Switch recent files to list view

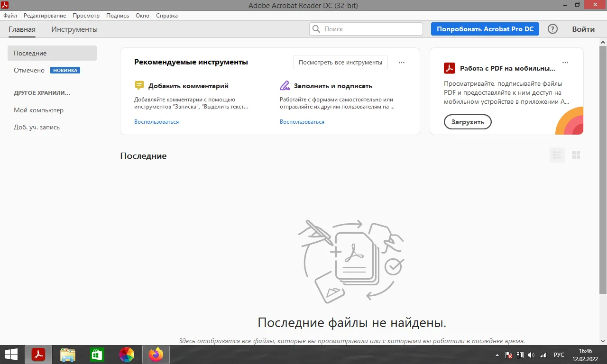point(557,155)
